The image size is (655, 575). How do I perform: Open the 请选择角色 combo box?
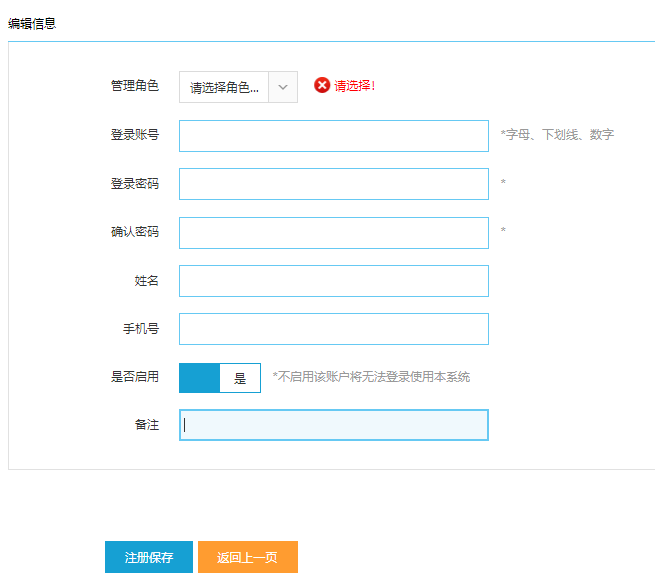[238, 87]
